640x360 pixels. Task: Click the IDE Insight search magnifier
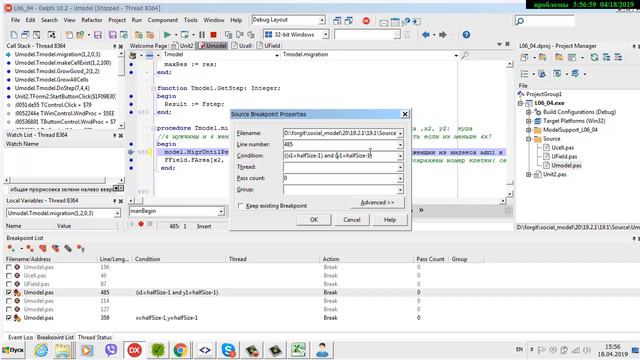pos(520,21)
